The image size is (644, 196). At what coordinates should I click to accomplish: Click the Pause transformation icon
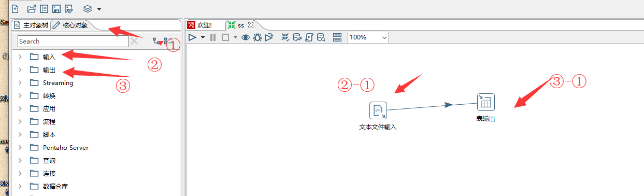pyautogui.click(x=213, y=37)
